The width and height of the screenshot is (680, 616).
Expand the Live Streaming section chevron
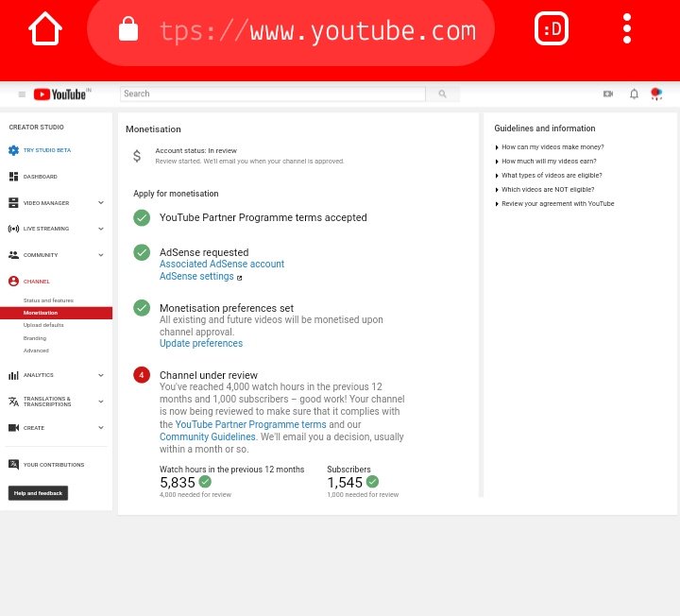101,229
